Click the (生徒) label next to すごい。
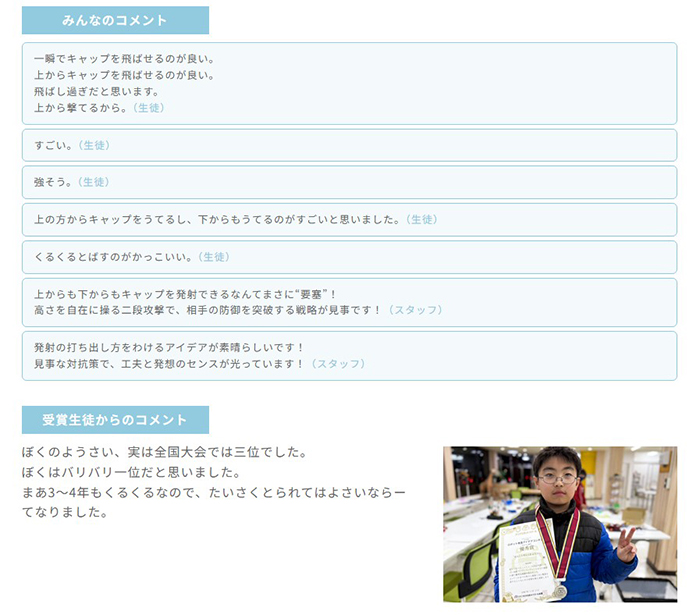This screenshot has height=615, width=700. pyautogui.click(x=93, y=145)
